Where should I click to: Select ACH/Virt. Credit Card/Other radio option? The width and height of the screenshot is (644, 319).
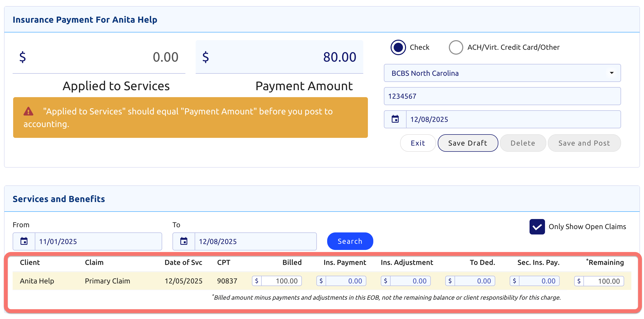tap(456, 47)
